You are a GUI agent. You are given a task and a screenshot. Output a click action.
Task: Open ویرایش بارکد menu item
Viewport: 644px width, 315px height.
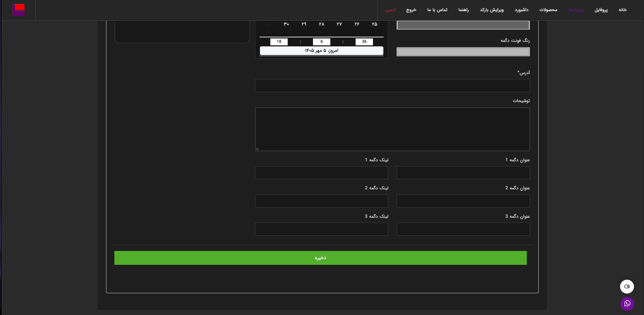491,10
